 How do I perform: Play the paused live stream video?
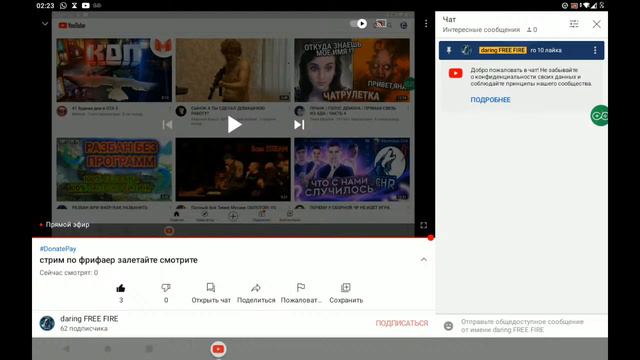[234, 124]
